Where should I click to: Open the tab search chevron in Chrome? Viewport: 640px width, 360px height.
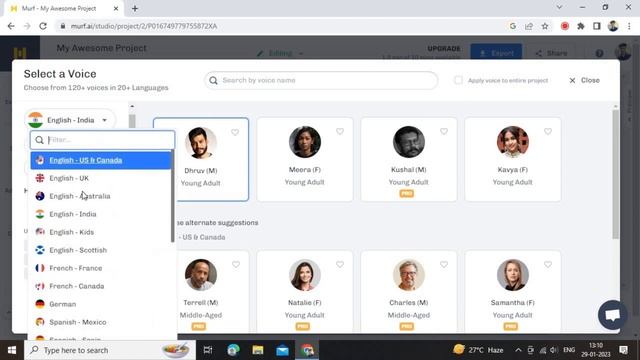[559, 7]
